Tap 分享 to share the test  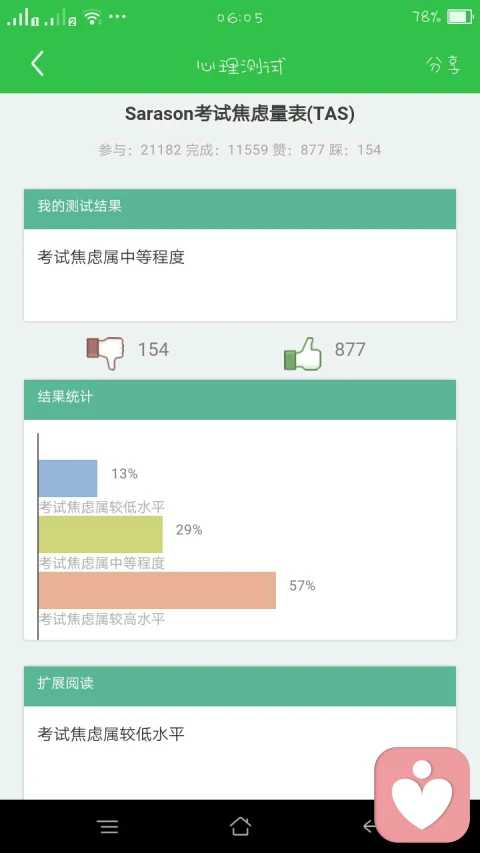click(x=443, y=65)
